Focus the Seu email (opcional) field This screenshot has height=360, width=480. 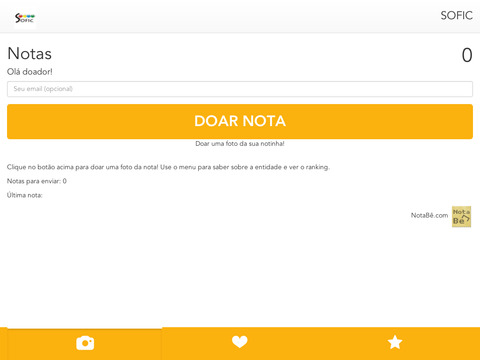pos(240,89)
